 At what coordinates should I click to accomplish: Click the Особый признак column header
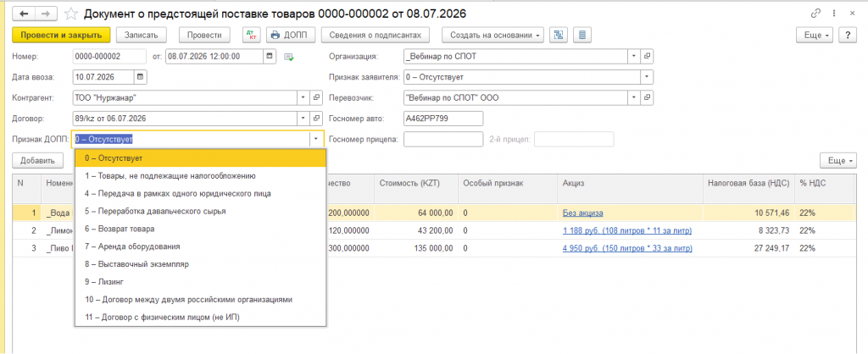509,187
